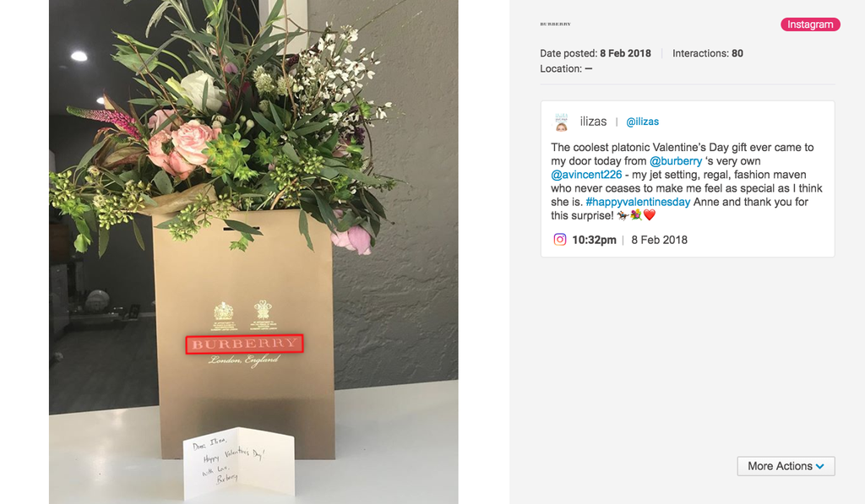The height and width of the screenshot is (504, 865).
Task: Open the @ilizas profile link
Action: click(x=642, y=122)
